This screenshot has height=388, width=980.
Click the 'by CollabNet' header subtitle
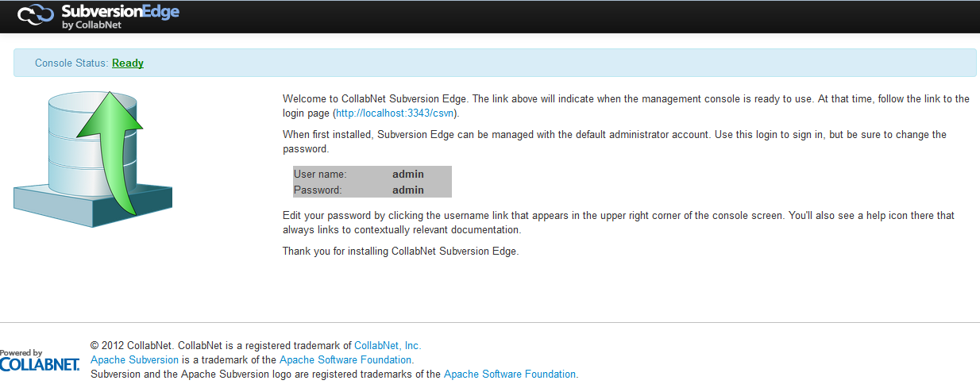(91, 25)
